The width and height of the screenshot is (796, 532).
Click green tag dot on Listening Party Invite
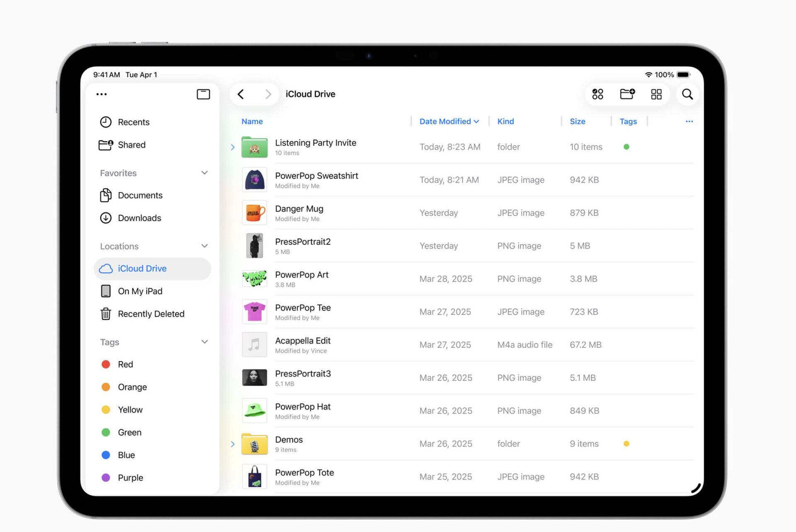pos(626,147)
